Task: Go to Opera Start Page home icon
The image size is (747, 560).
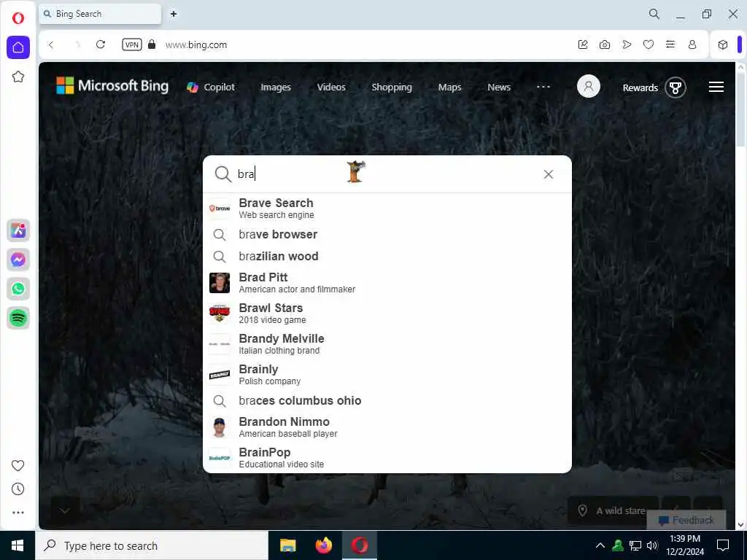Action: pyautogui.click(x=18, y=47)
